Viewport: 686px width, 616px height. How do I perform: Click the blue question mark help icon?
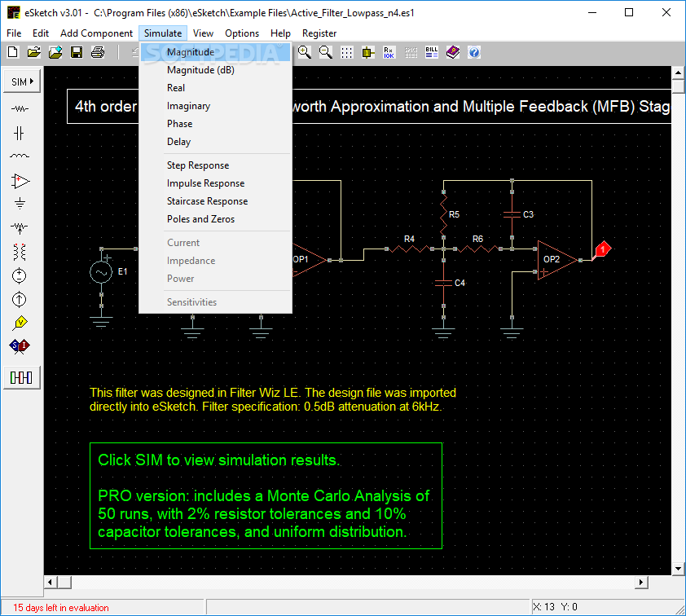(x=474, y=52)
